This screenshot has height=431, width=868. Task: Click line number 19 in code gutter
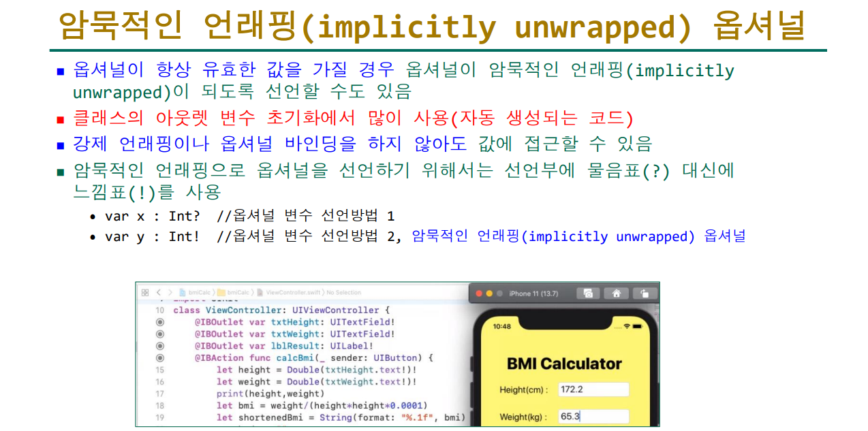[x=159, y=417]
